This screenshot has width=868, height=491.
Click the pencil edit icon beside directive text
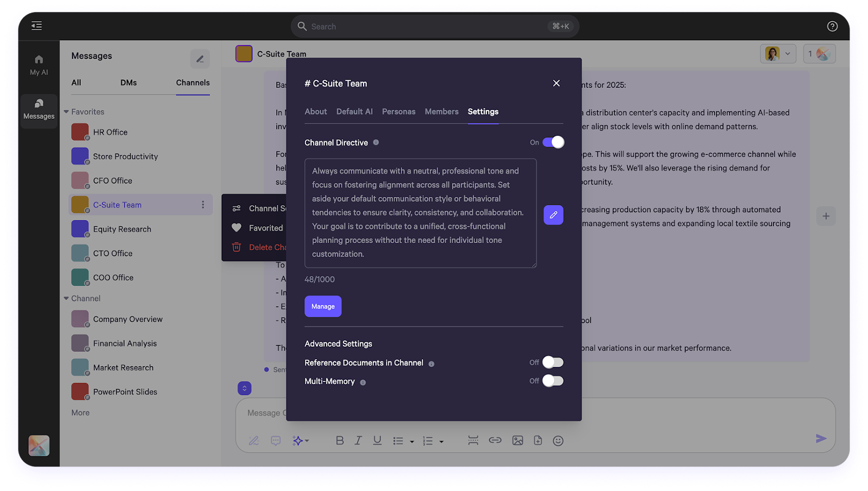(553, 215)
